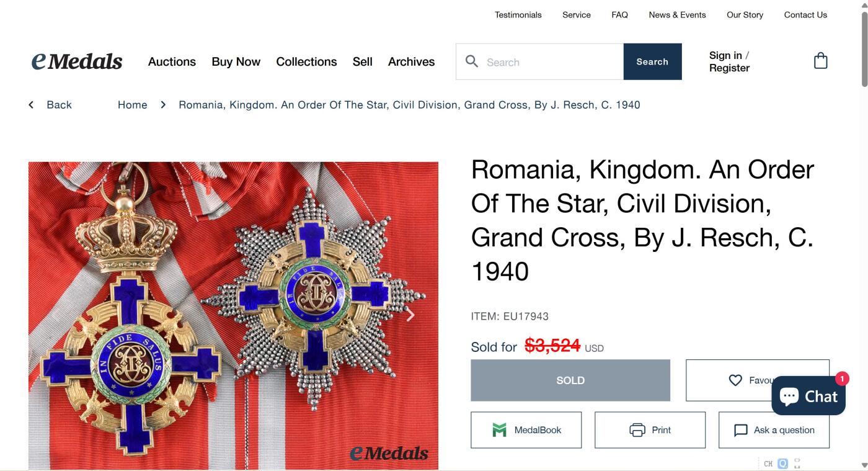Click the Back arrow icon
This screenshot has height=471, width=868.
(31, 105)
